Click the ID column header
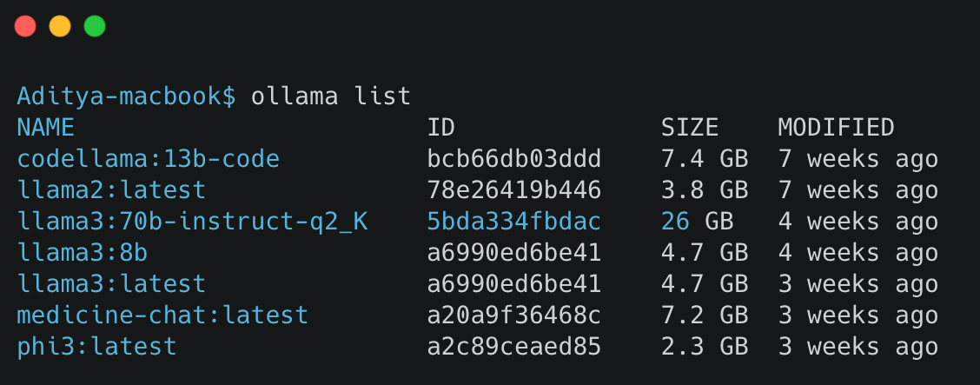The image size is (980, 385). point(441,128)
